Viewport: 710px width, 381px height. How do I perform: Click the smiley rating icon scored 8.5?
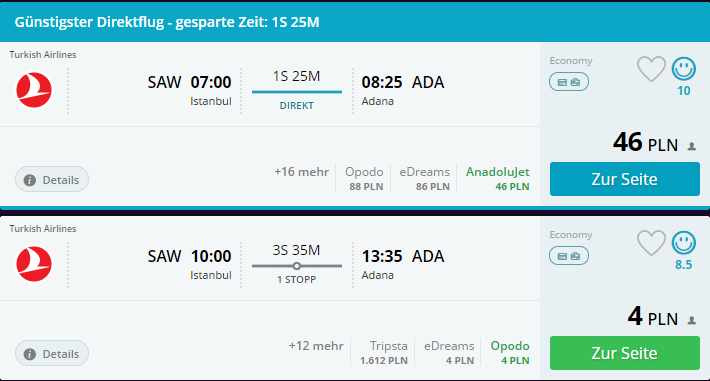[x=683, y=243]
